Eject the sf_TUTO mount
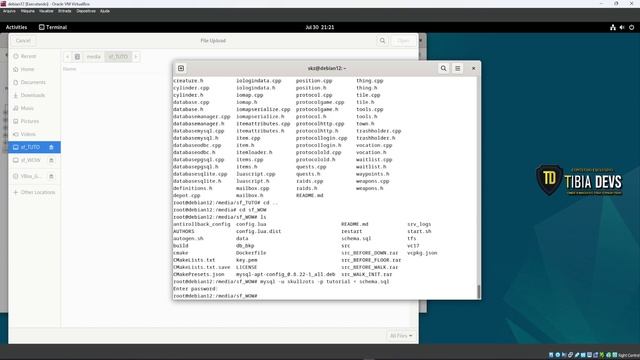This screenshot has height=360, width=640. click(x=51, y=147)
